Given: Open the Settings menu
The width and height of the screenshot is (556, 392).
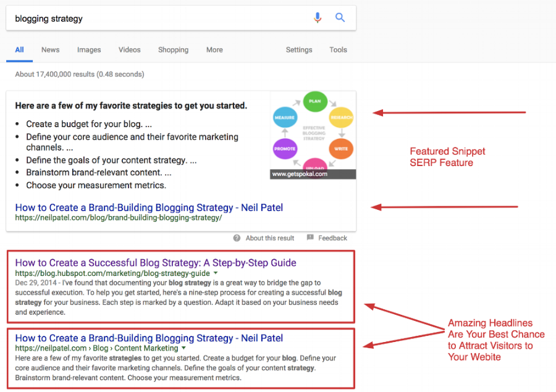Looking at the screenshot, I should click(299, 50).
